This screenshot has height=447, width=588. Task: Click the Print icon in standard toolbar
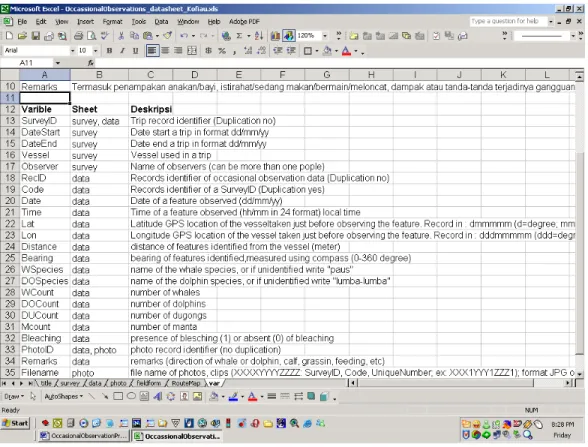(x=78, y=36)
